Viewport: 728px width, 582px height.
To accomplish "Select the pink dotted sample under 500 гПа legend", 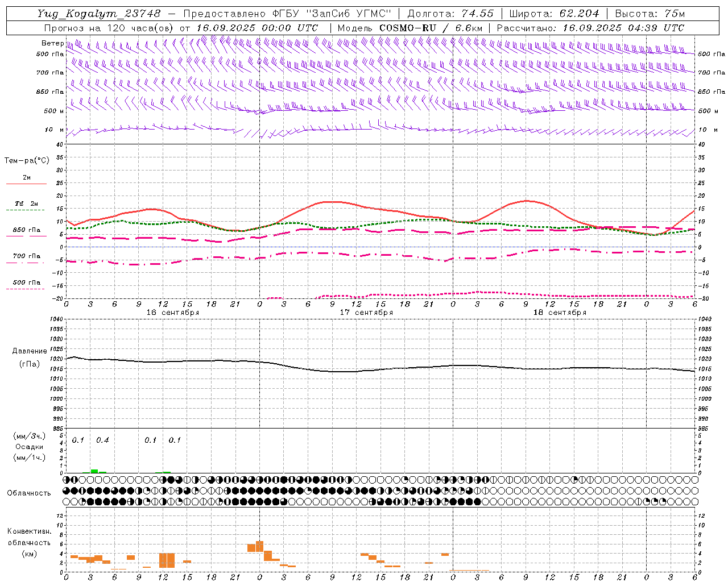I will pos(26,289).
